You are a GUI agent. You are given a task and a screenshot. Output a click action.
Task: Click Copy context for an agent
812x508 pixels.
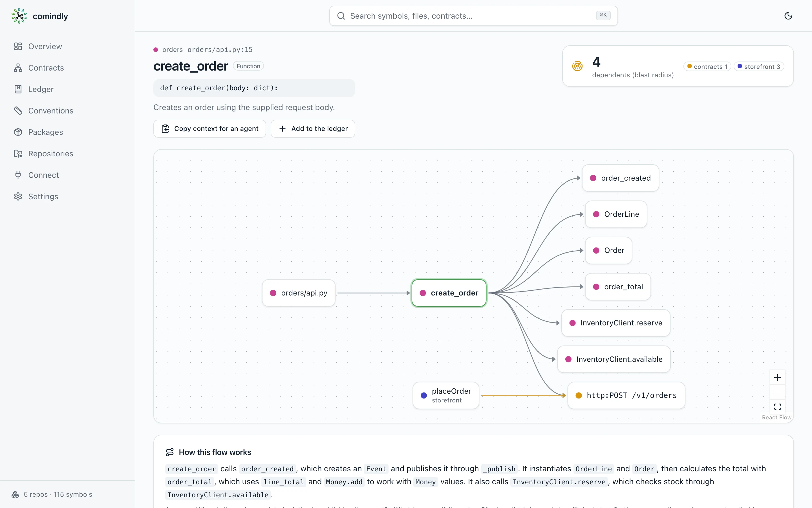pos(210,129)
